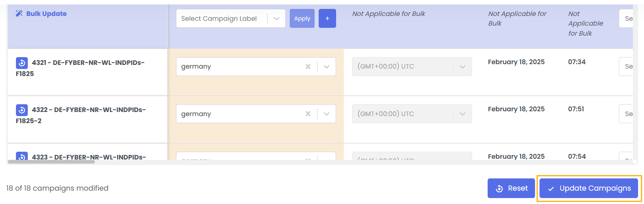Click Update Campaigns to save changes
644x204 pixels.
tap(588, 188)
